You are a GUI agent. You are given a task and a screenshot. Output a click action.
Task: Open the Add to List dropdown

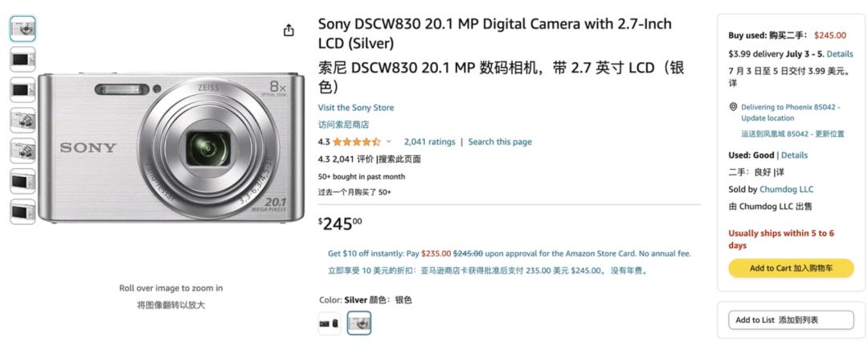(791, 320)
